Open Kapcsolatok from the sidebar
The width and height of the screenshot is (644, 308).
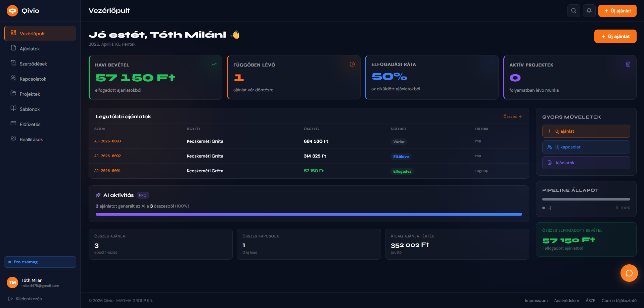(x=33, y=79)
